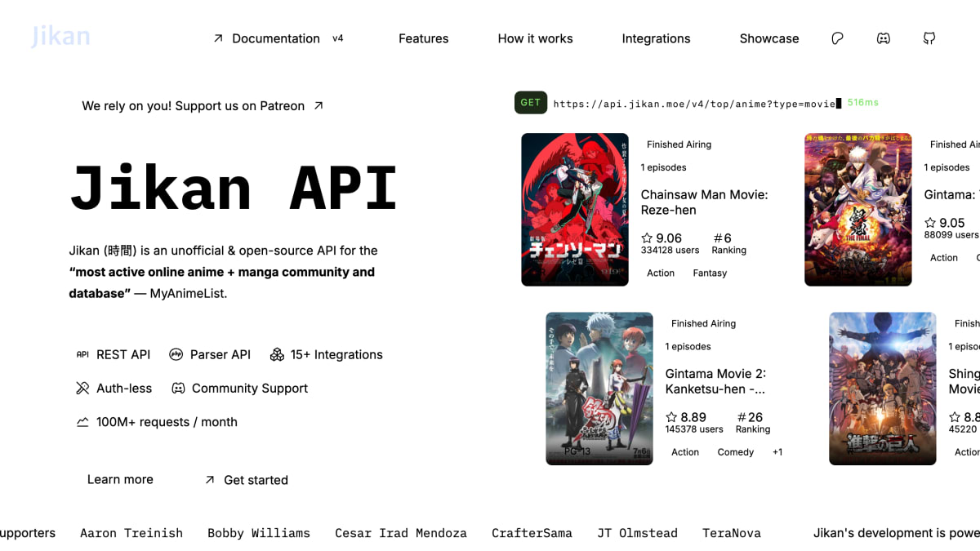Click Finished Airing on Gintama Movie 2 card
This screenshot has width=980, height=551.
pos(704,324)
